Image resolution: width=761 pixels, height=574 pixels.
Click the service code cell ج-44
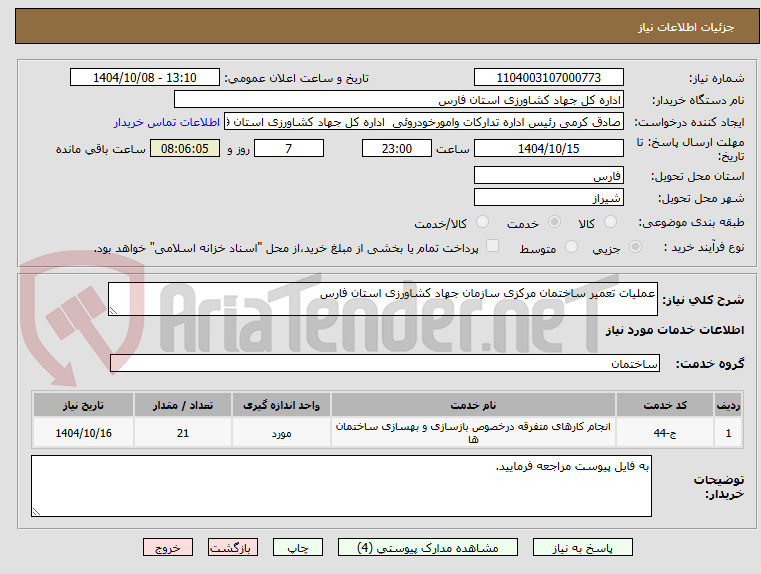(665, 433)
